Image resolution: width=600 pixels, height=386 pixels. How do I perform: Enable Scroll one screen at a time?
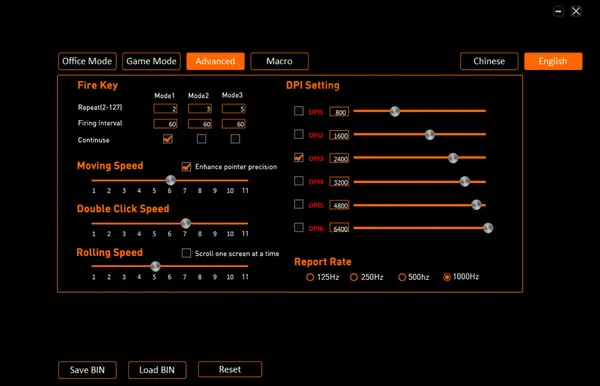click(x=186, y=253)
